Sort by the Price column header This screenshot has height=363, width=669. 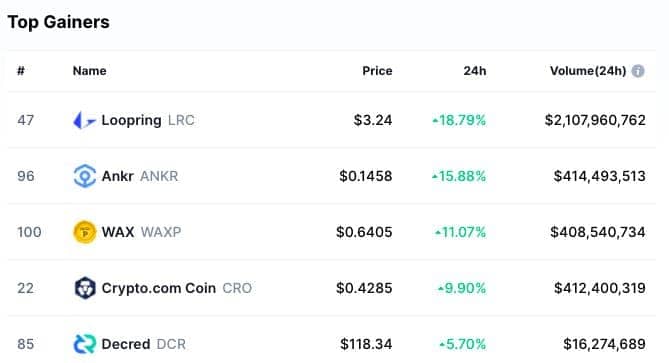[377, 71]
